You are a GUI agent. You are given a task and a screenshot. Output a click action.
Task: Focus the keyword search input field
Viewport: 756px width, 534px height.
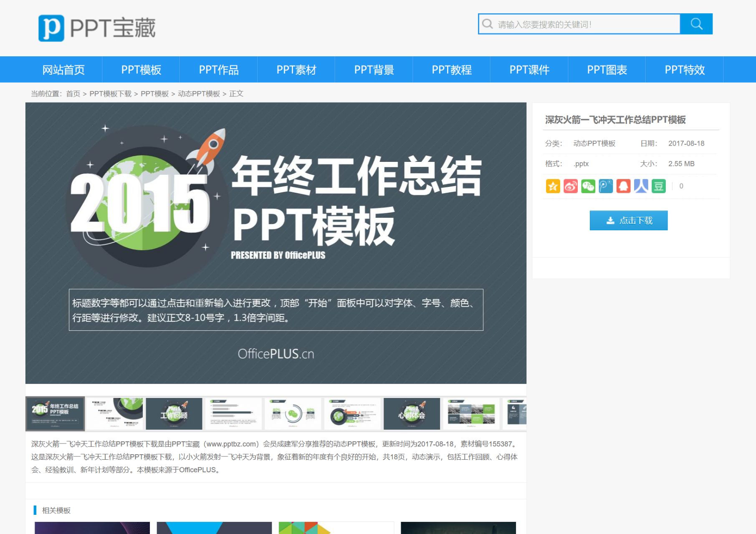[579, 24]
